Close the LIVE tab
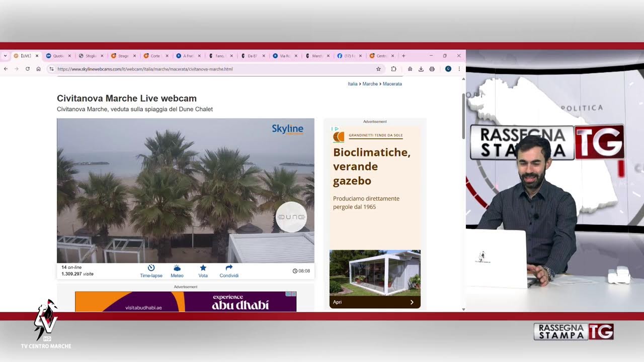This screenshot has height=362, width=644. pyautogui.click(x=37, y=56)
